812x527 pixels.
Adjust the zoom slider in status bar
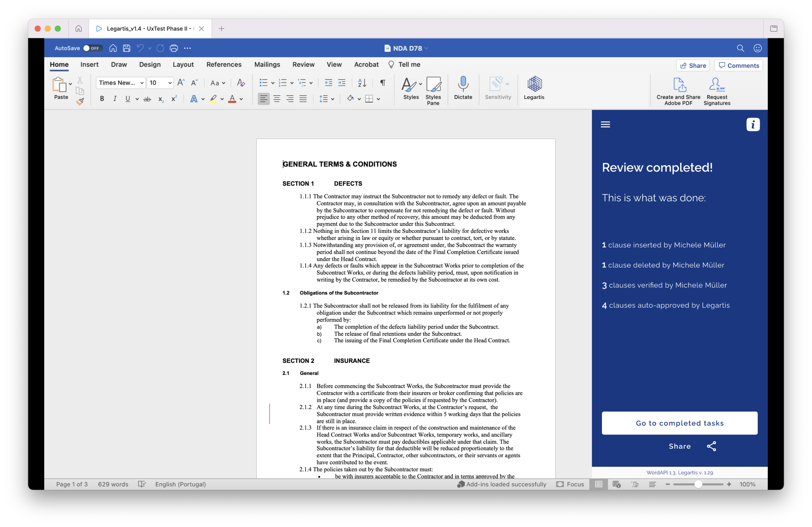coord(698,485)
